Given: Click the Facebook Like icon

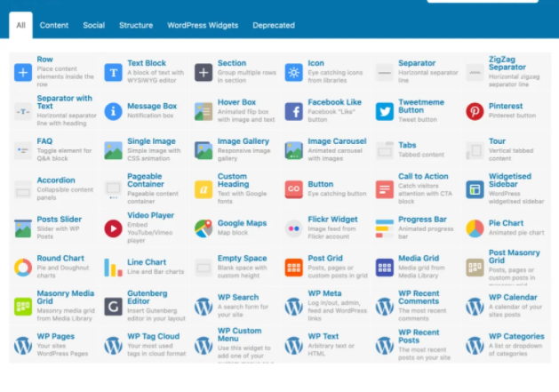Looking at the screenshot, I should point(294,111).
